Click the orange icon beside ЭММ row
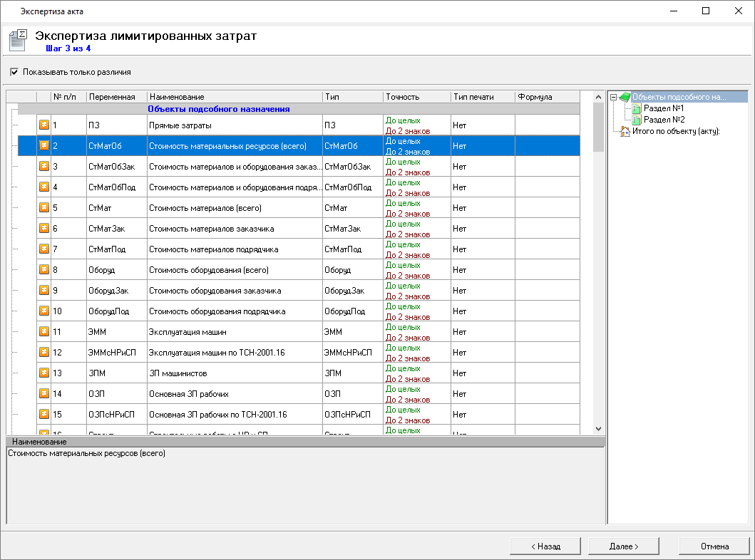 [43, 332]
